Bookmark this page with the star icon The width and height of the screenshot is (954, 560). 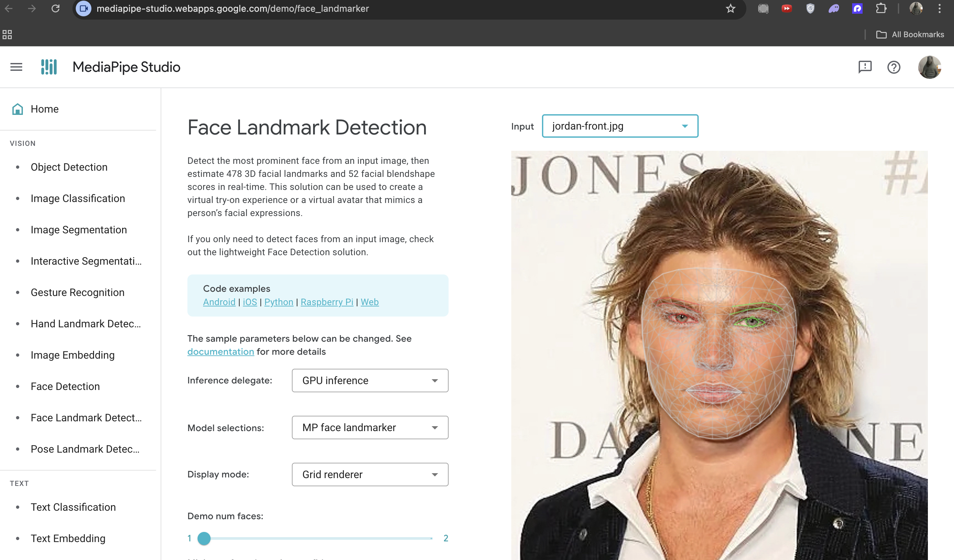[730, 8]
